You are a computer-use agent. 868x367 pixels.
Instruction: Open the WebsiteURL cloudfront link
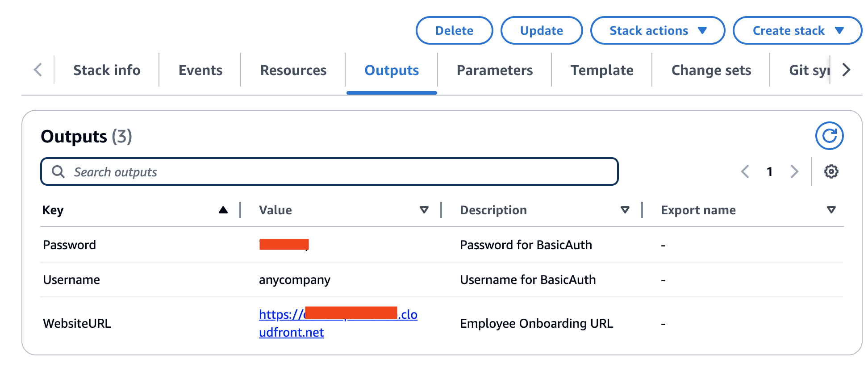[x=338, y=323]
